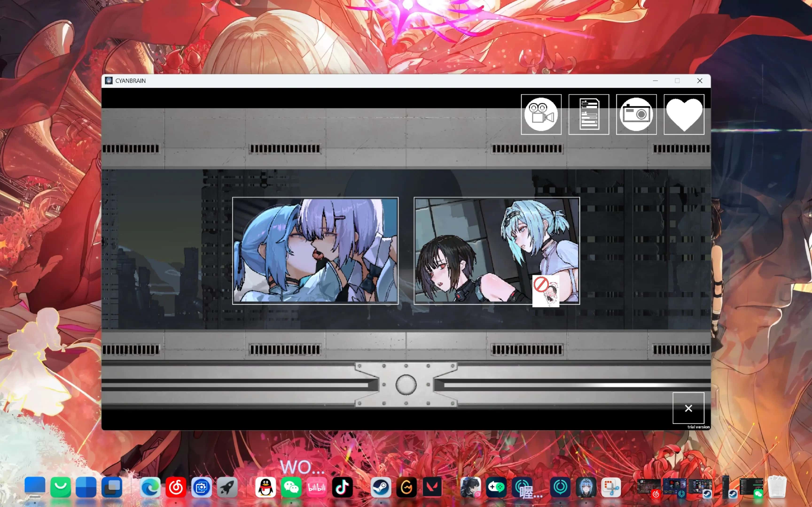Open WeChat in the dock
Screen dimensions: 812x507
291,487
